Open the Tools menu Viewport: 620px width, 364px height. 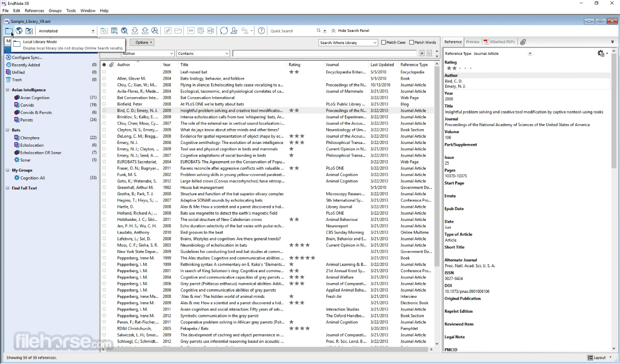tap(71, 10)
